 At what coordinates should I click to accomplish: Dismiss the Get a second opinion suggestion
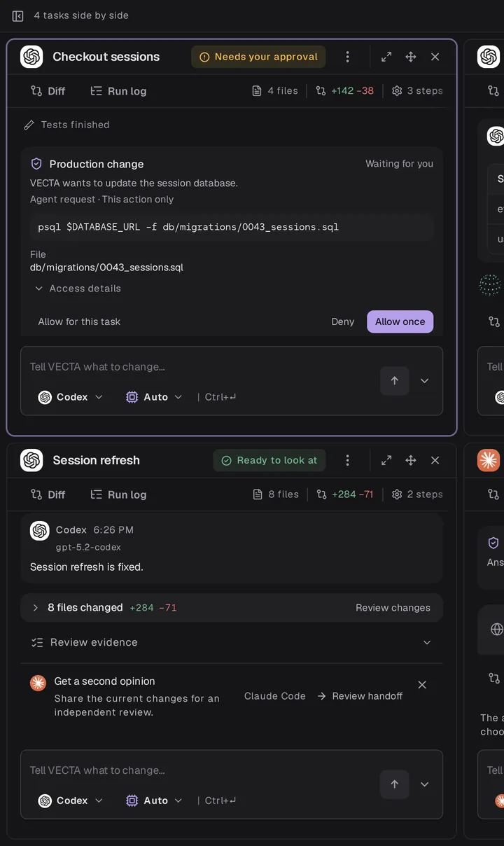pos(422,685)
